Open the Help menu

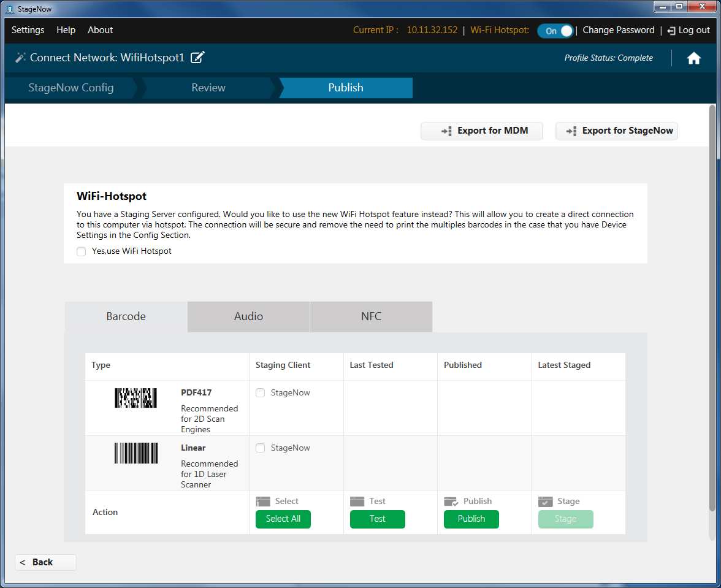[x=66, y=30]
